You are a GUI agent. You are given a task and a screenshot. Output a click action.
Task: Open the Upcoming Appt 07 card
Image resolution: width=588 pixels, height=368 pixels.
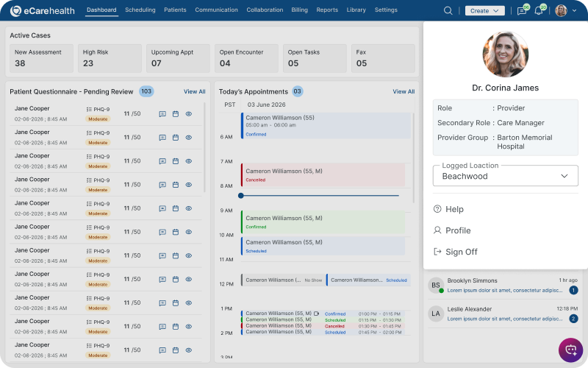point(178,58)
